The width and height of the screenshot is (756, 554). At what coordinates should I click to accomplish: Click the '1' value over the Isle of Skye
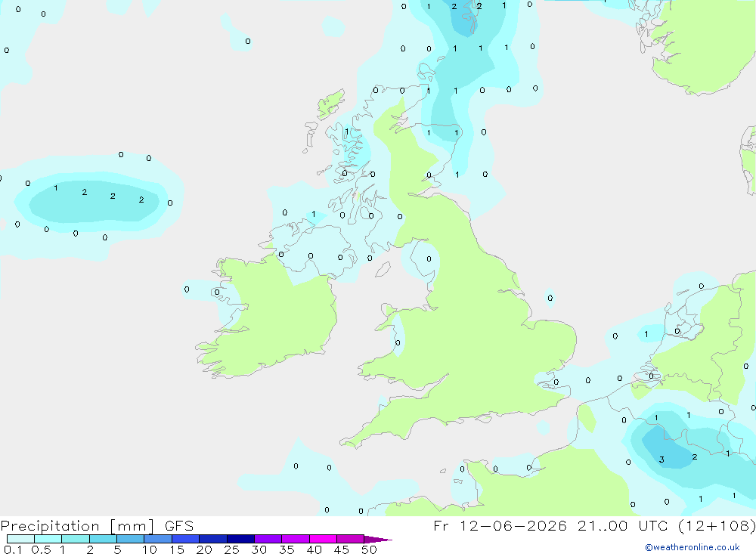[x=347, y=132]
